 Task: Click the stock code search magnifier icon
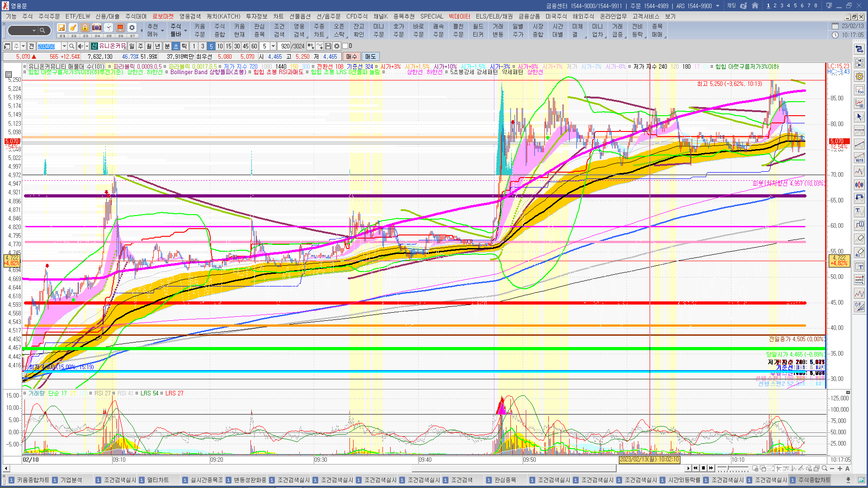tap(71, 46)
